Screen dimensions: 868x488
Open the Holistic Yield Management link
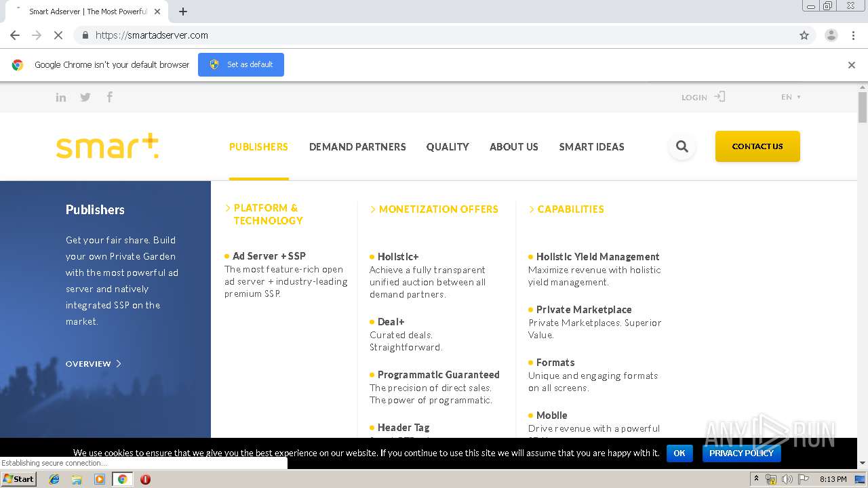click(x=597, y=257)
